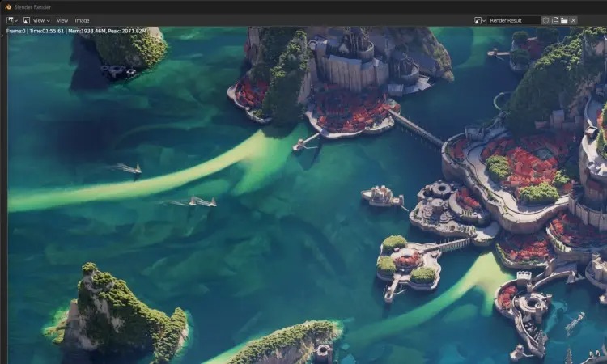Open the editor type dropdown in the header
This screenshot has width=607, height=364.
12,20
